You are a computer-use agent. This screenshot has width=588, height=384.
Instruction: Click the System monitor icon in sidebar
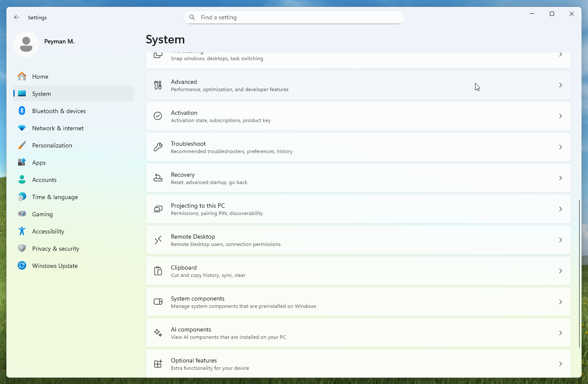22,94
